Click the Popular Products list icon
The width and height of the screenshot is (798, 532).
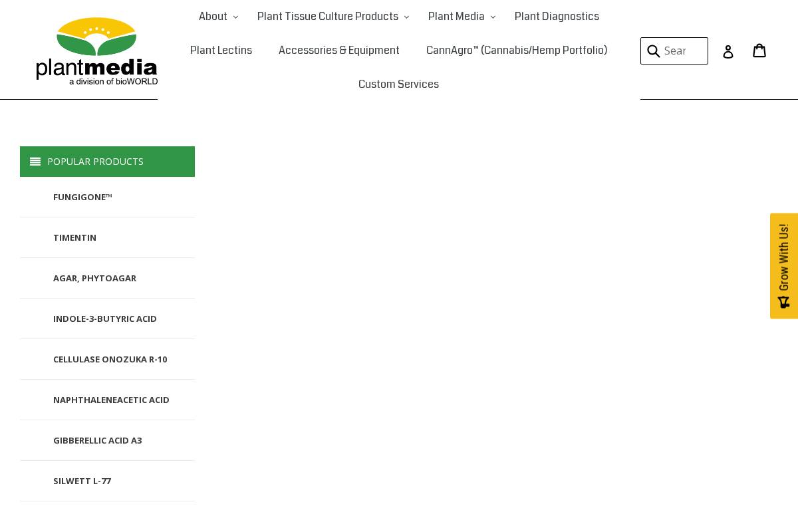[x=35, y=162]
